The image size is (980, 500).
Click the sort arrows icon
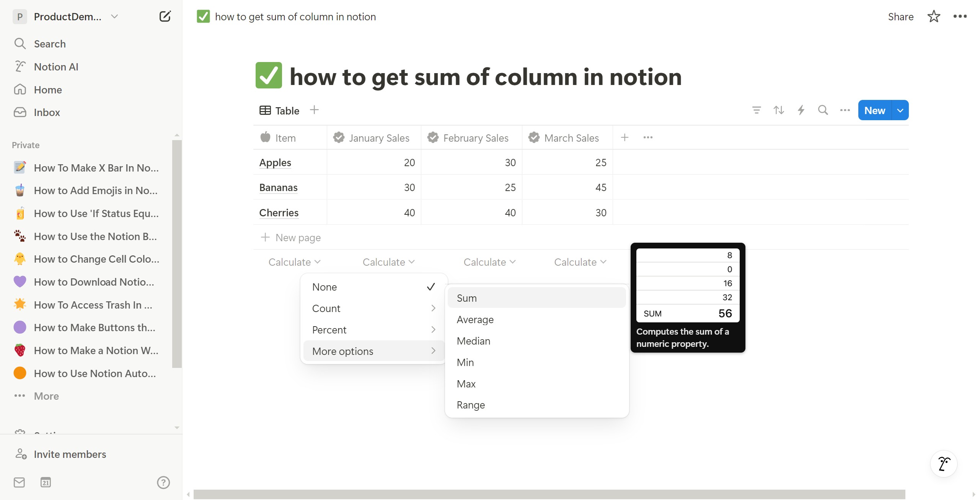(x=778, y=110)
